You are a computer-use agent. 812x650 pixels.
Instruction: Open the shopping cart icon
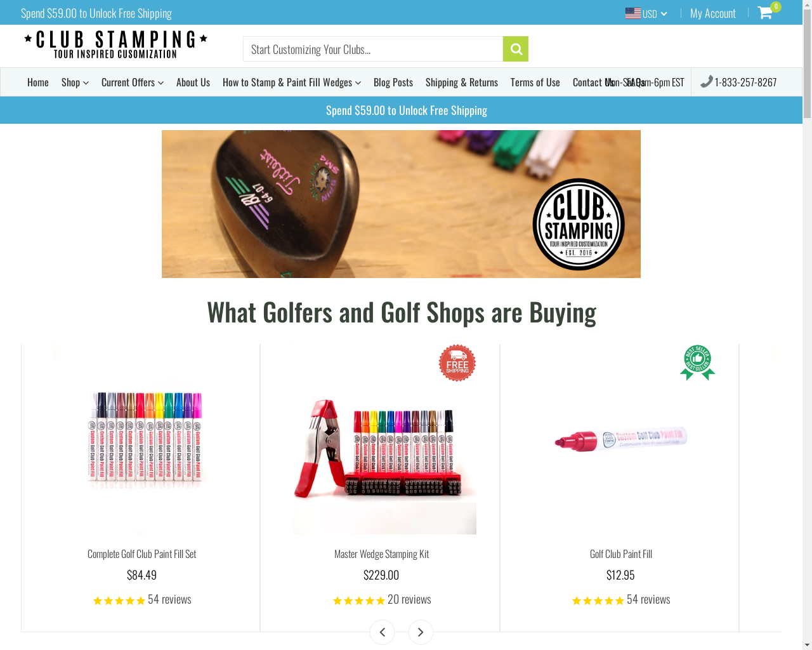765,12
